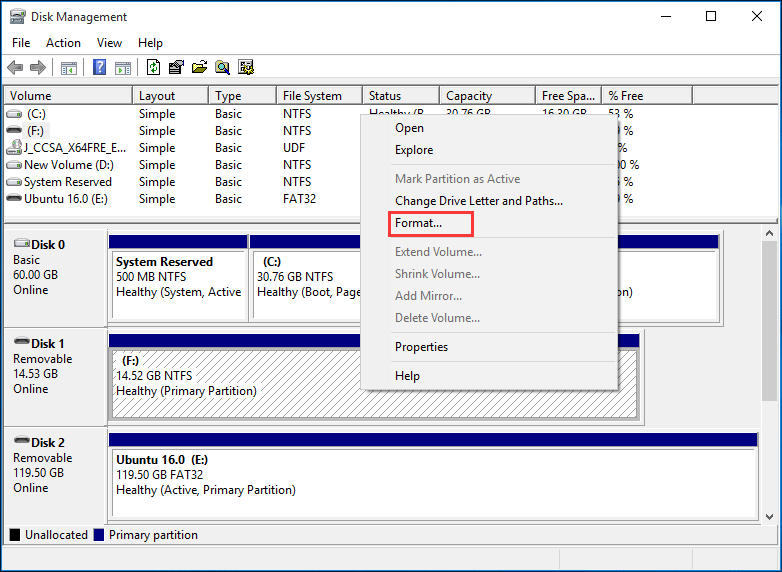
Task: Sort by the Volume column header
Action: [x=68, y=96]
